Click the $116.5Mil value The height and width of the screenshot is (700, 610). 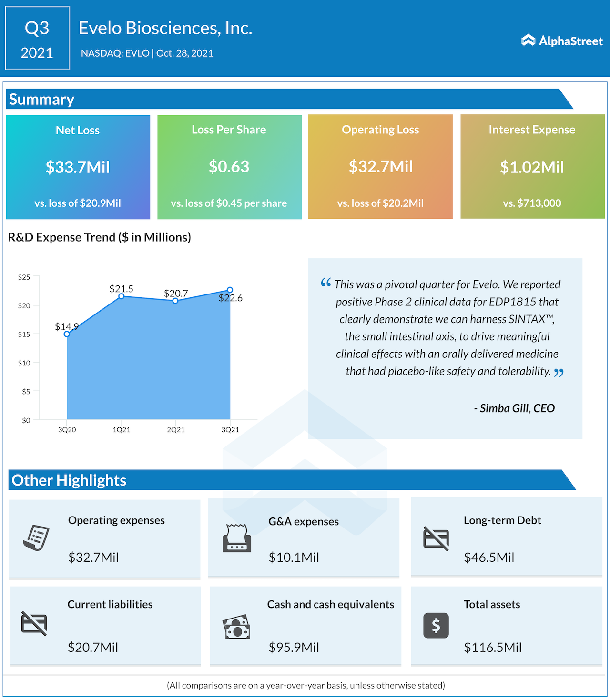coord(493,647)
